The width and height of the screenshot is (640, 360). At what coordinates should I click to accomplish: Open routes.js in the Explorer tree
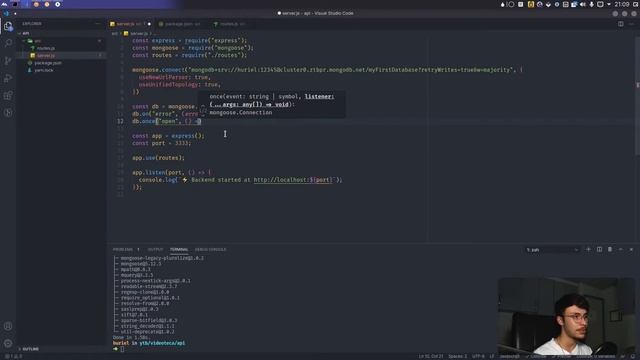(x=46, y=48)
